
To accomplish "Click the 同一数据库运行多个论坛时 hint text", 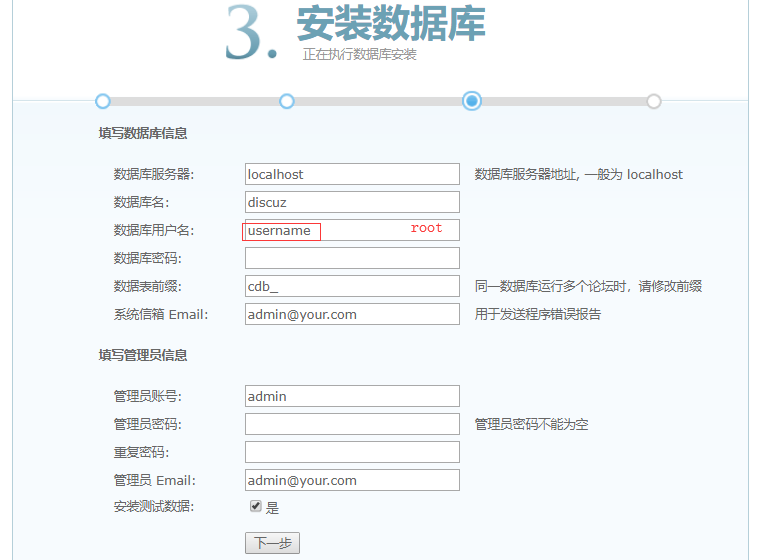I will pyautogui.click(x=588, y=286).
